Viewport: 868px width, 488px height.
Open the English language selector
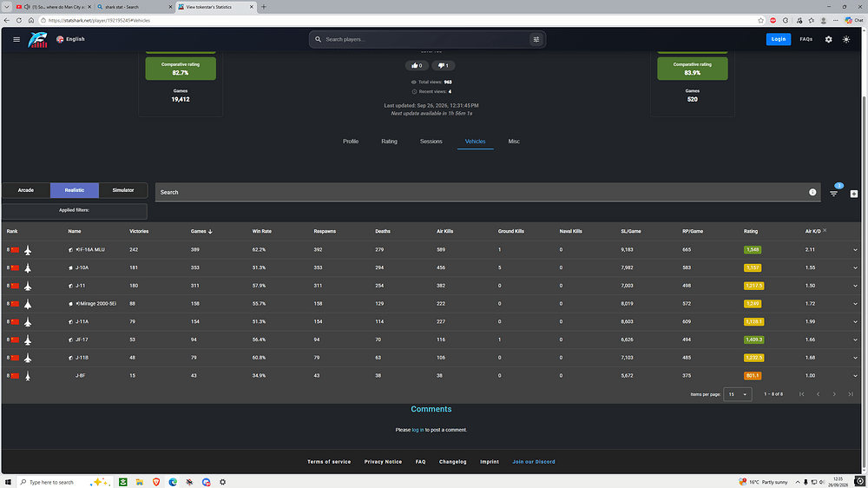pyautogui.click(x=70, y=39)
